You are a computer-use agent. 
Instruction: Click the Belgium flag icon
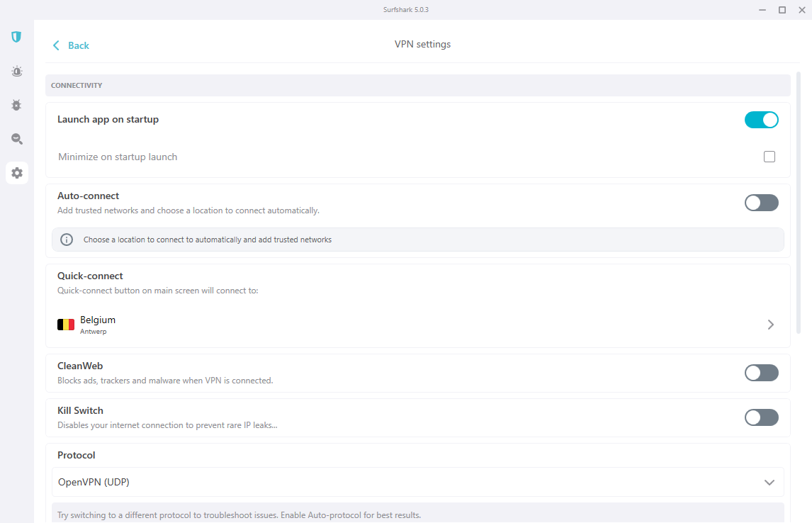tap(66, 325)
